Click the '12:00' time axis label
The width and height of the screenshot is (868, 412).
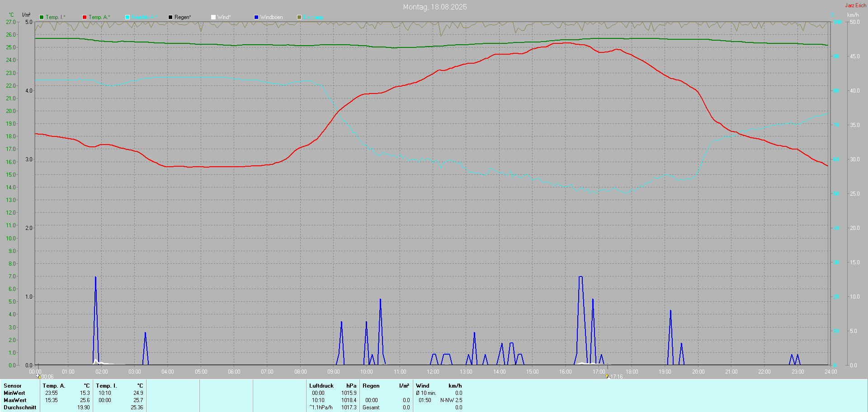point(433,372)
